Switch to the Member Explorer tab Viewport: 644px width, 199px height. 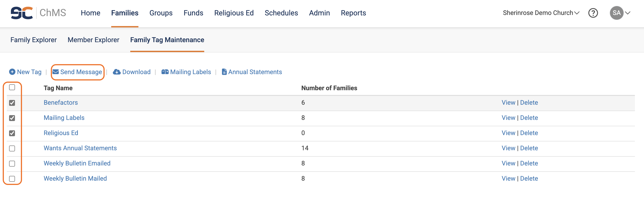[x=93, y=40]
